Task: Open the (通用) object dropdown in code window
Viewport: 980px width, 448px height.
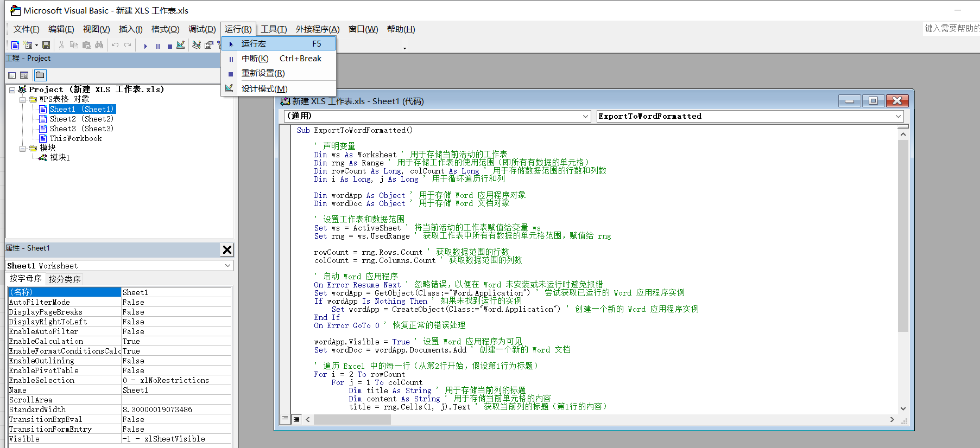Action: pyautogui.click(x=585, y=116)
